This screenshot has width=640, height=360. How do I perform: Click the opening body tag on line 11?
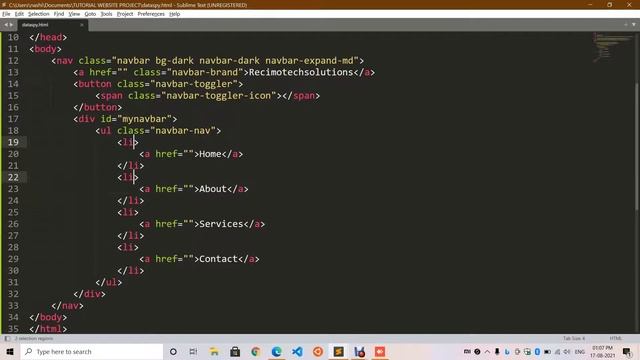click(45, 49)
